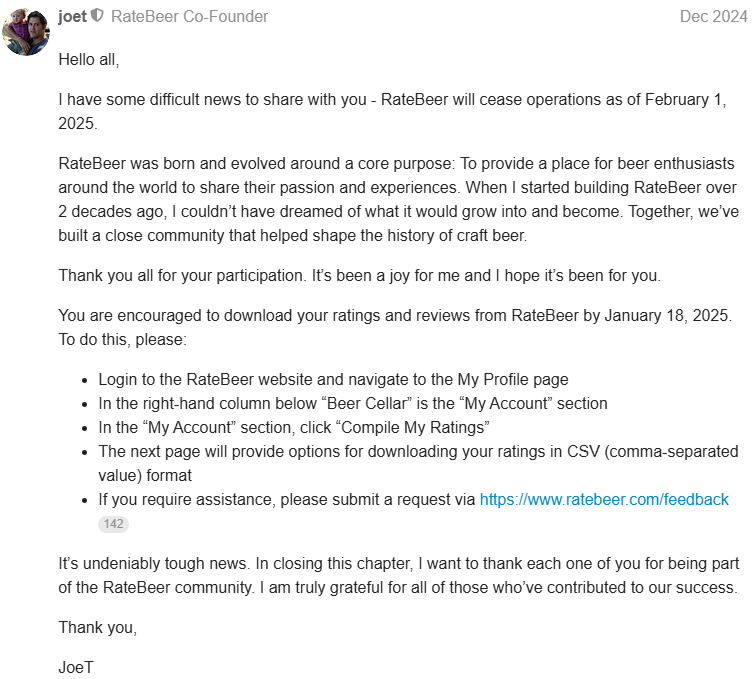Image resolution: width=752 pixels, height=679 pixels.
Task: Click the paragraph starting "It's undeniably tough news"
Action: (x=397, y=575)
